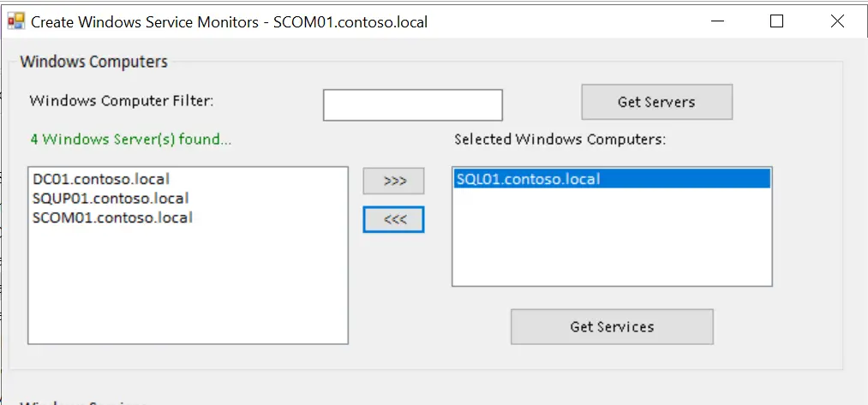Click the "Windows Computer Filter:" label
Screen dimensions: 868x405
[121, 101]
